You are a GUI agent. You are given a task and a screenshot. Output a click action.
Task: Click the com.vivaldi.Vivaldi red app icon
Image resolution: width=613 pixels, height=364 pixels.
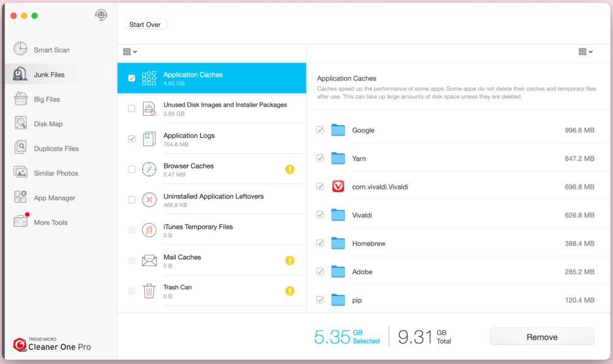tap(338, 186)
